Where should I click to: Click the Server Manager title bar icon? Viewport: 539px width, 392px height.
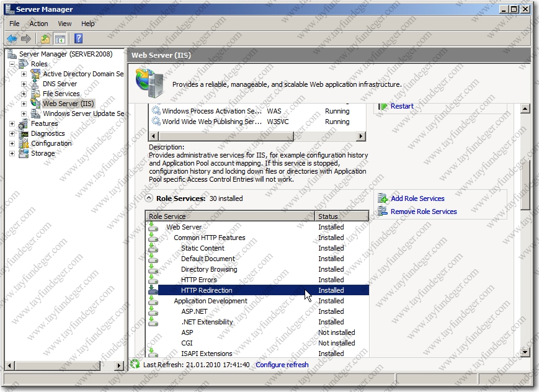pos(10,9)
